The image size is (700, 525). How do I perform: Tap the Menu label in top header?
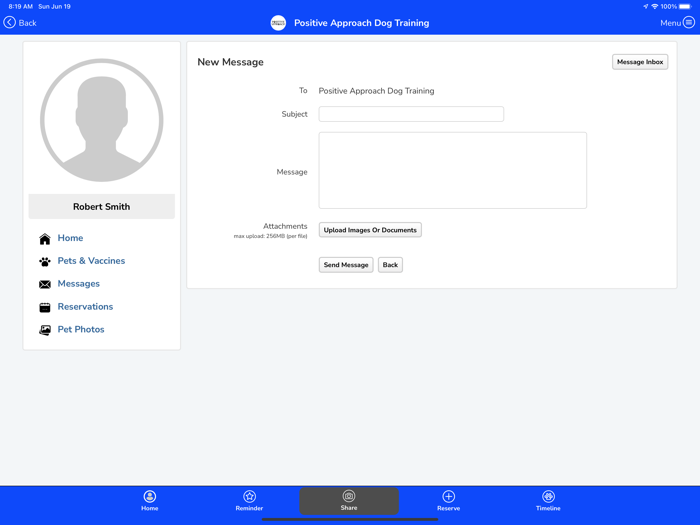(x=671, y=23)
